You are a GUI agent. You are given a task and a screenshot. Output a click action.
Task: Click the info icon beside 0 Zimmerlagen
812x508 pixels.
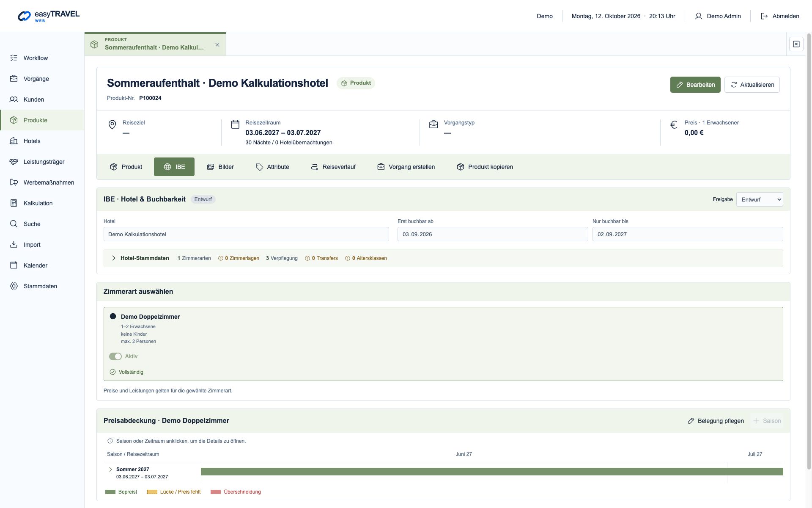(x=220, y=258)
